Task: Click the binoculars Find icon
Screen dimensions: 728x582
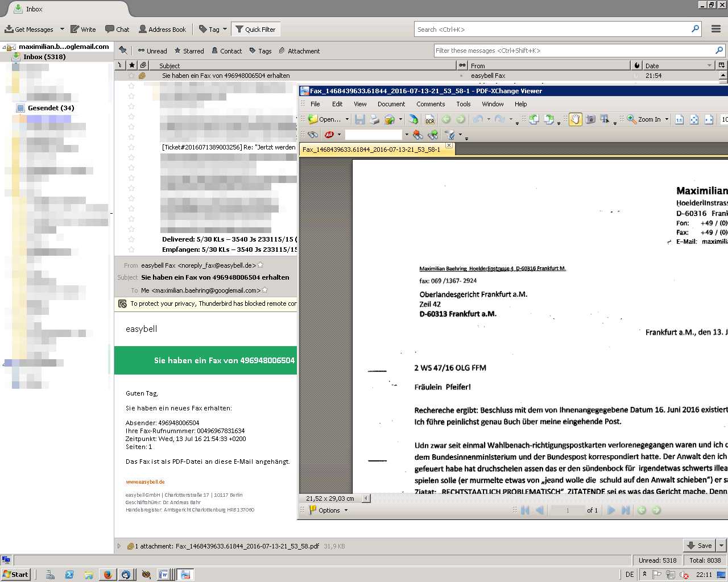Action: [x=313, y=135]
